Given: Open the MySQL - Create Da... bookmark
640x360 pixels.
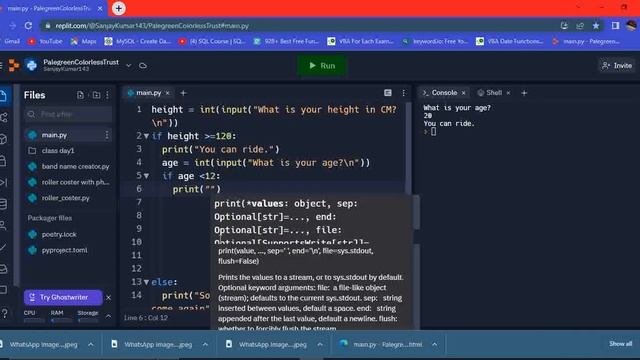Looking at the screenshot, I should [x=138, y=41].
